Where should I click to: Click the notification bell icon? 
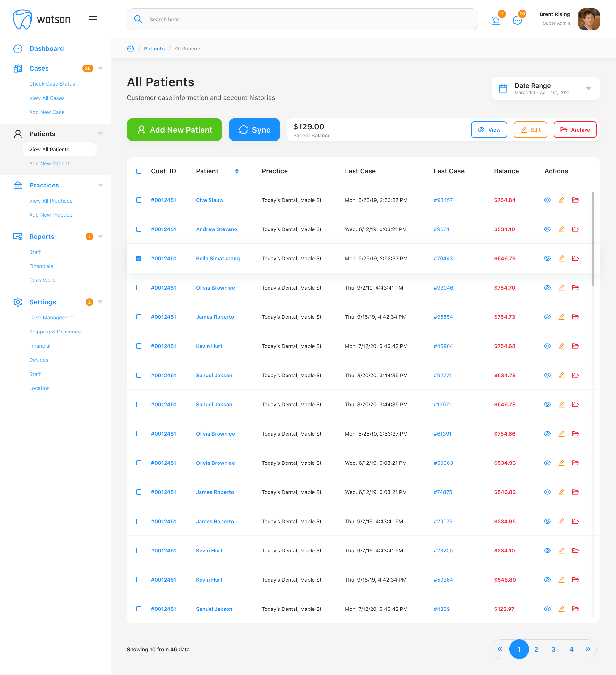click(x=496, y=21)
